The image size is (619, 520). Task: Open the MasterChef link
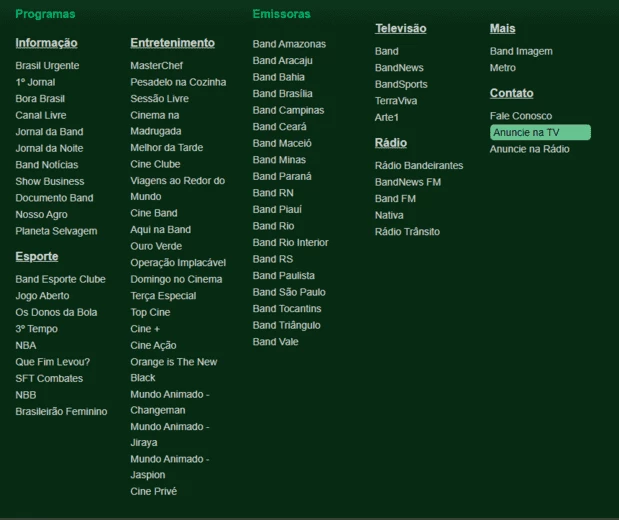[x=157, y=66]
